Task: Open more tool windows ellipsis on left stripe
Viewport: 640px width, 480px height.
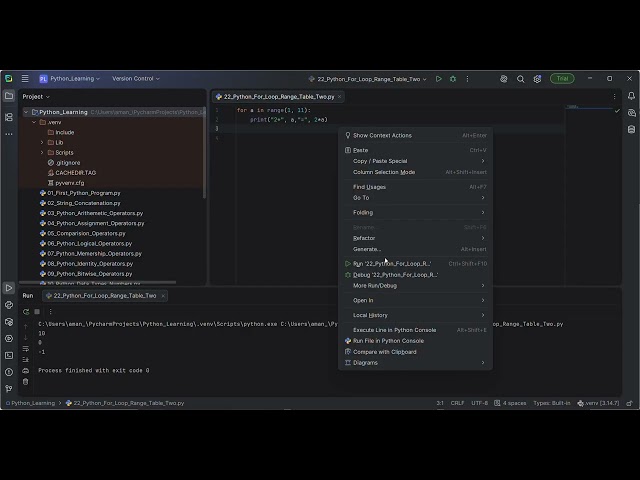Action: point(9,134)
